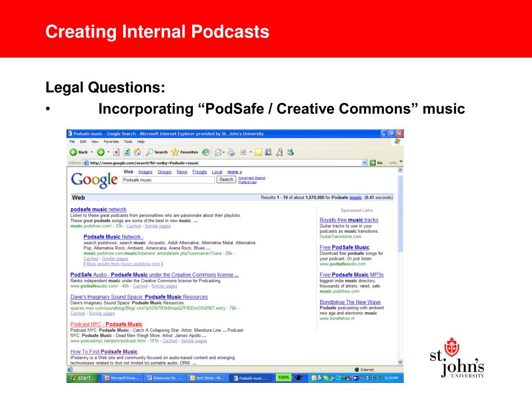
Task: Open 'How To Find Podsafe Music' result
Action: 104,352
